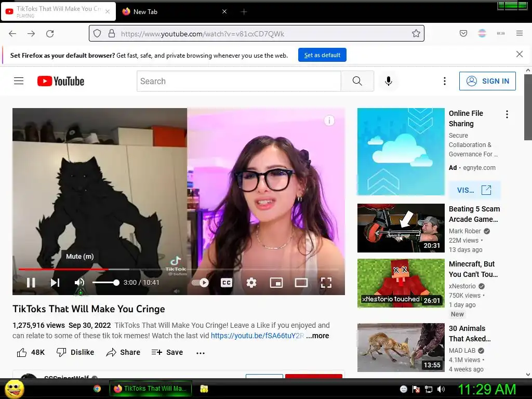Open tray security flag icon
532x399 pixels.
416,389
